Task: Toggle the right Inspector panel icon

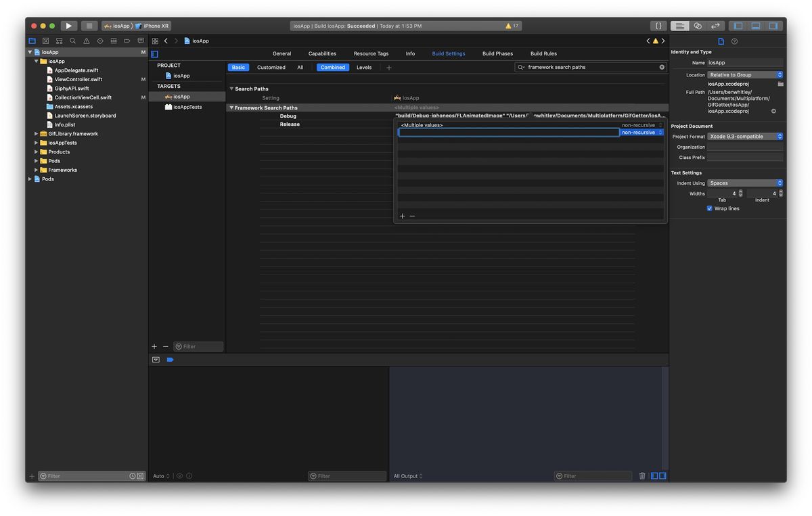Action: [x=773, y=26]
